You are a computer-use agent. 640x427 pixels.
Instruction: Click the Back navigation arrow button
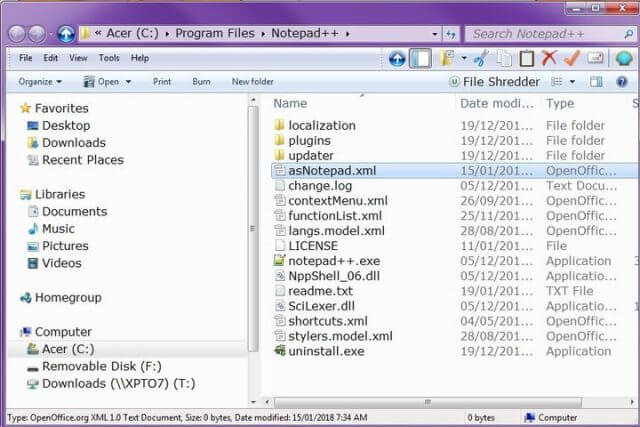pos(17,34)
